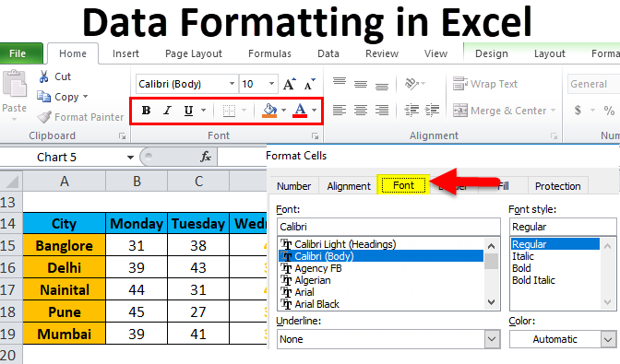Open Protection tab in Format Cells
The width and height of the screenshot is (620, 364).
pos(557,186)
